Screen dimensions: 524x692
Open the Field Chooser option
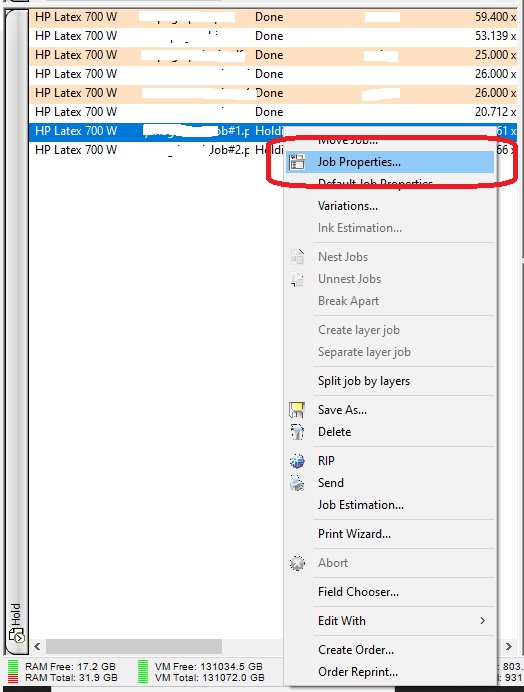(358, 591)
